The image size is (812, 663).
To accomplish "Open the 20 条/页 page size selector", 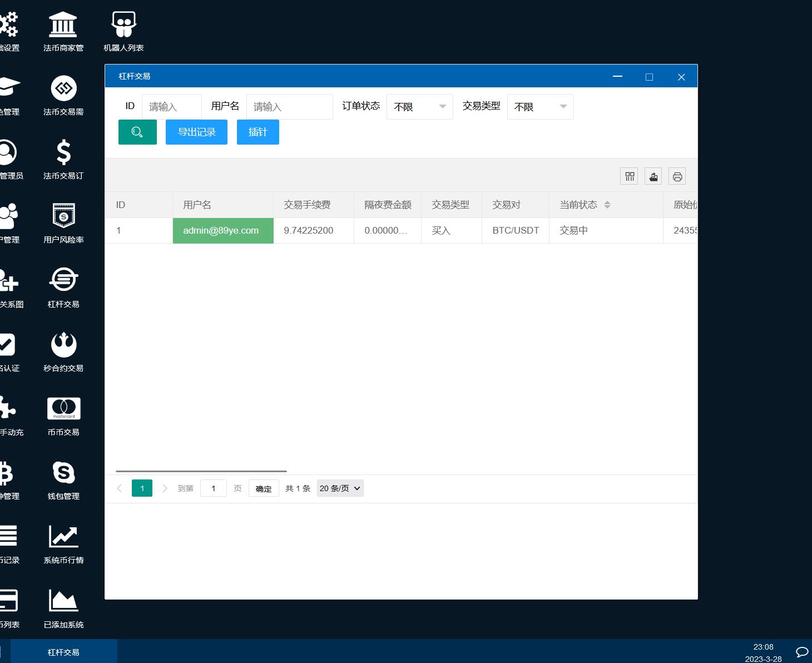I will [x=340, y=488].
